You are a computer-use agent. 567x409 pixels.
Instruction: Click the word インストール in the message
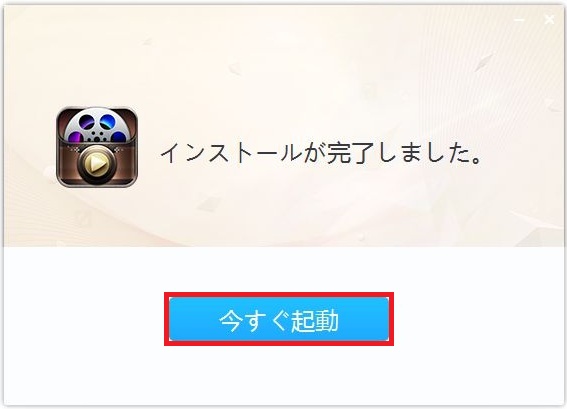click(231, 153)
